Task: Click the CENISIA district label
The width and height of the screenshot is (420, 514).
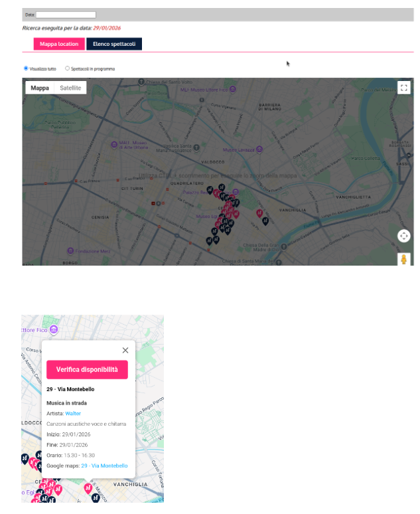Action: coord(100,217)
